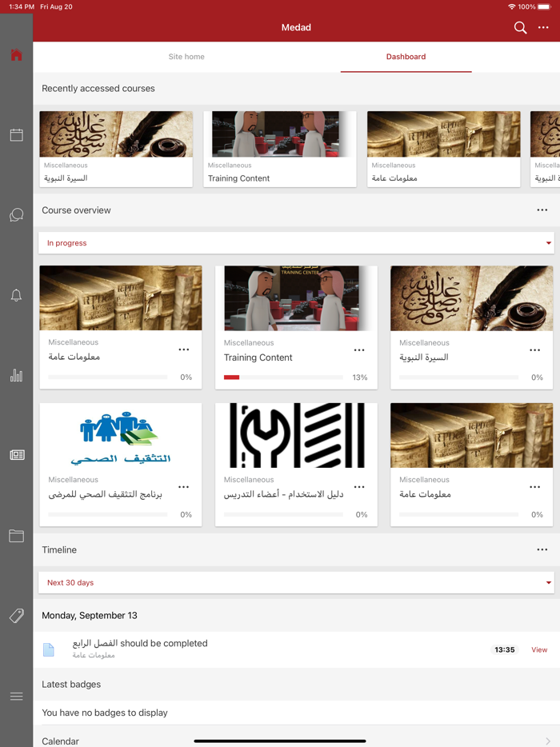Click the 13:35 time badge
560x747 pixels.
click(x=504, y=649)
